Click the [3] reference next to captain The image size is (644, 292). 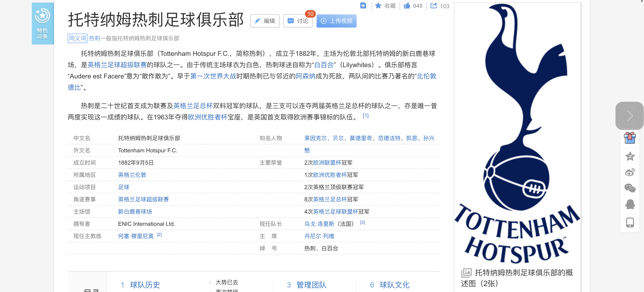click(362, 222)
